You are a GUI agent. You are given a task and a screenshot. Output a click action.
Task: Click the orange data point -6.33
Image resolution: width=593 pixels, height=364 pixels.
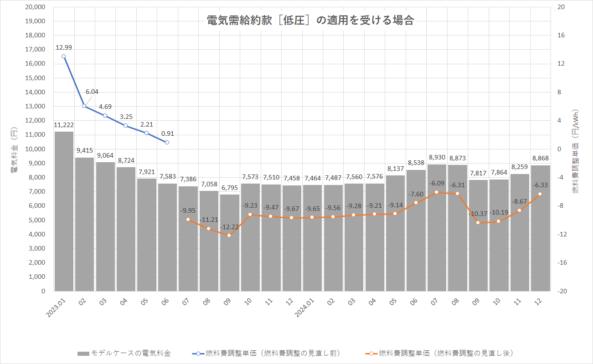pyautogui.click(x=540, y=194)
